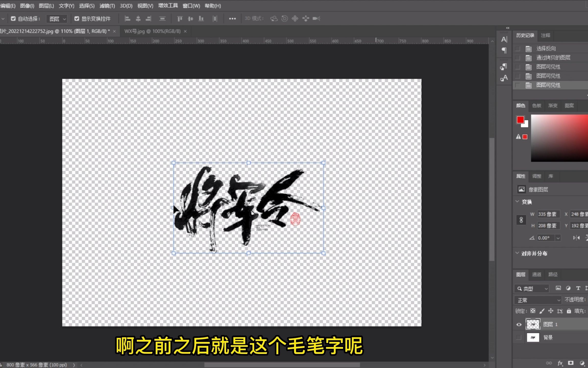Click the distribute vertically icon
This screenshot has width=588, height=368.
162,19
